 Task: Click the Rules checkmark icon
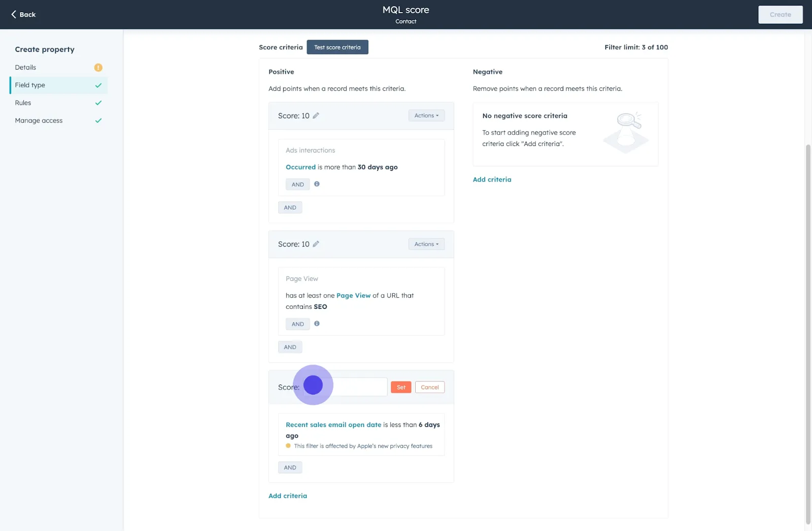tap(98, 103)
